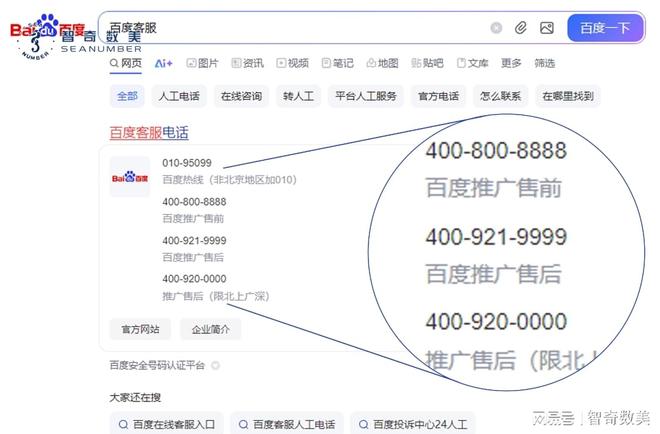Screen dimensions: 660x434
Task: Click the Baidu logo in customer service card
Action: coord(130,177)
